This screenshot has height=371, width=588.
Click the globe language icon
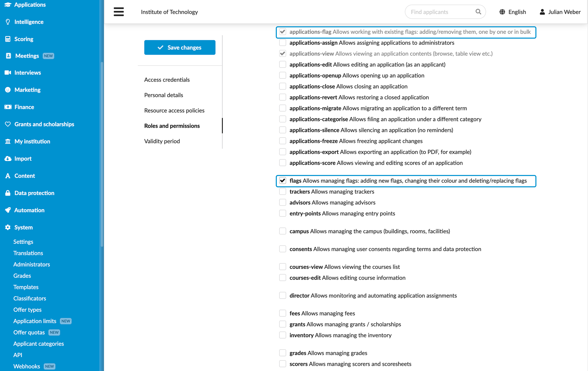click(502, 12)
